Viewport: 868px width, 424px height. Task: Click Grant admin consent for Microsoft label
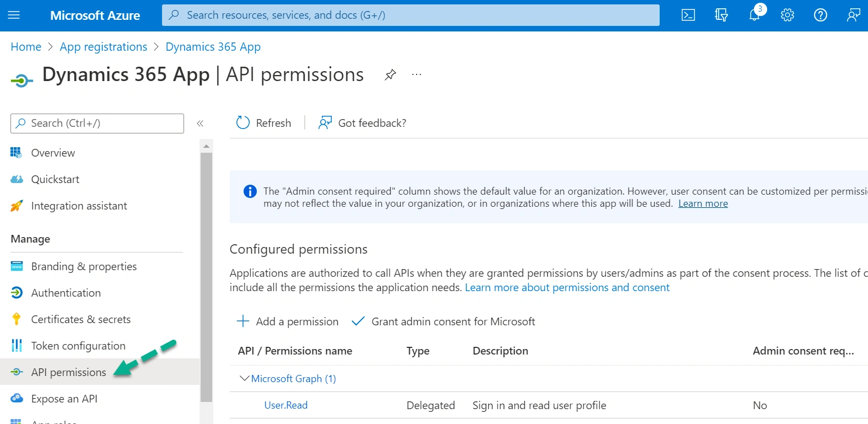click(454, 321)
